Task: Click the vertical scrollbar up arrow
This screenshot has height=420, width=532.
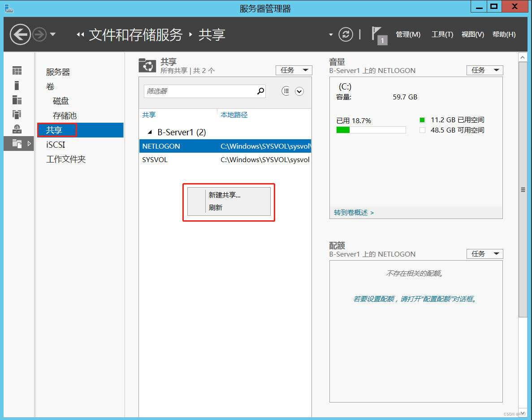Action: (x=523, y=57)
